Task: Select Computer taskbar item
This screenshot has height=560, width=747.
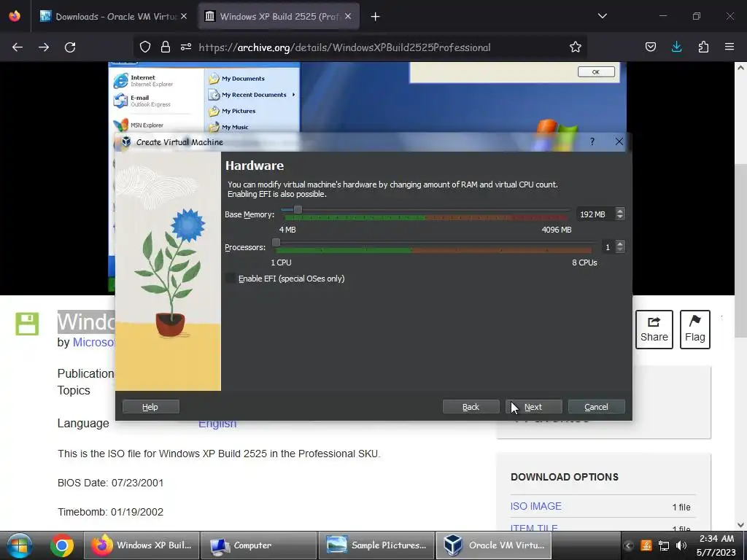Action: click(259, 545)
